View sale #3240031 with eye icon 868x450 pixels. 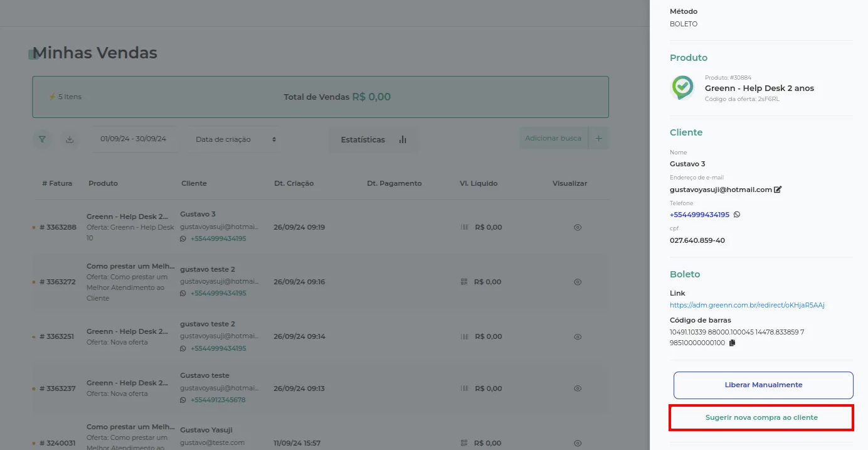pos(578,443)
